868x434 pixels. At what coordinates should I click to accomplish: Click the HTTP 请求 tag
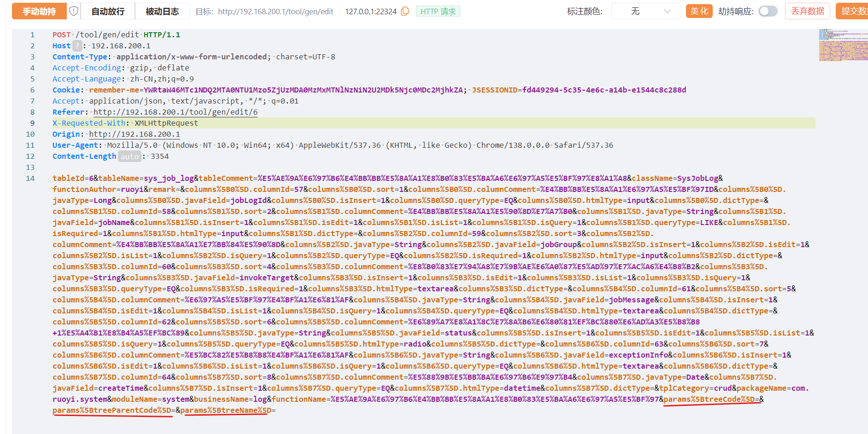coord(438,12)
